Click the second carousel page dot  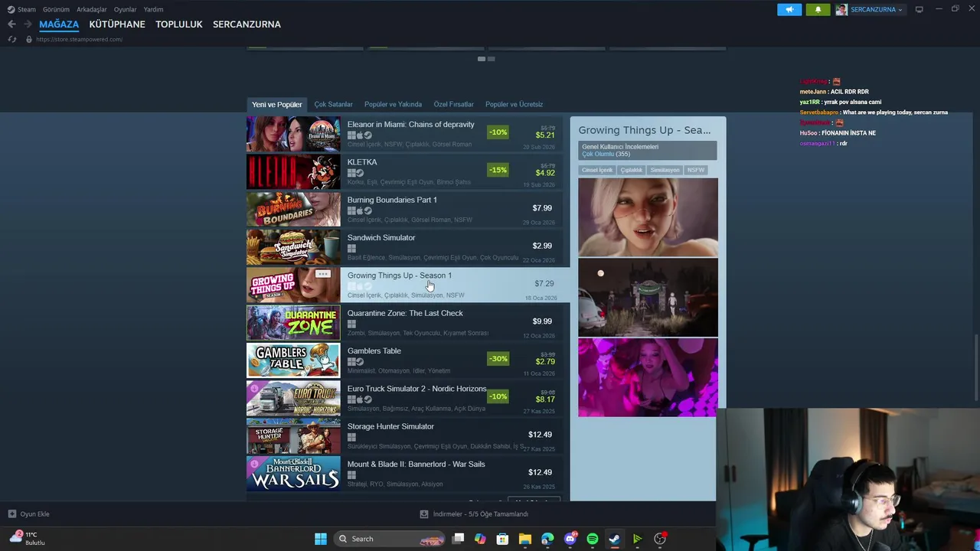491,59
